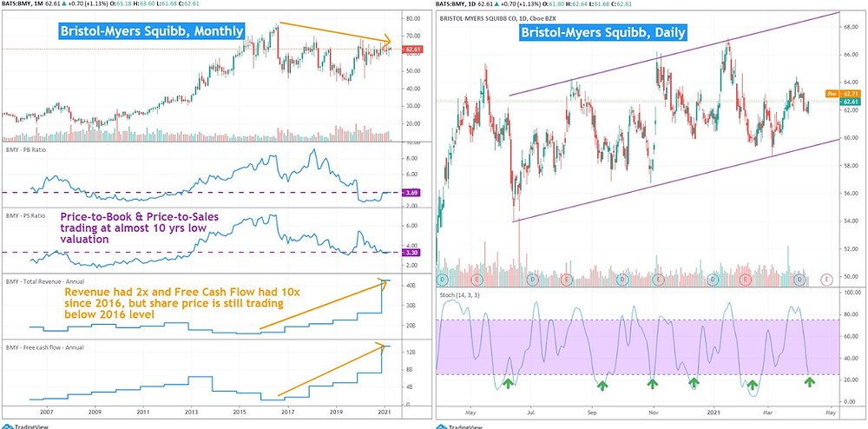Click the 2013 label on the monthly time axis
The image size is (868, 429).
click(x=192, y=413)
